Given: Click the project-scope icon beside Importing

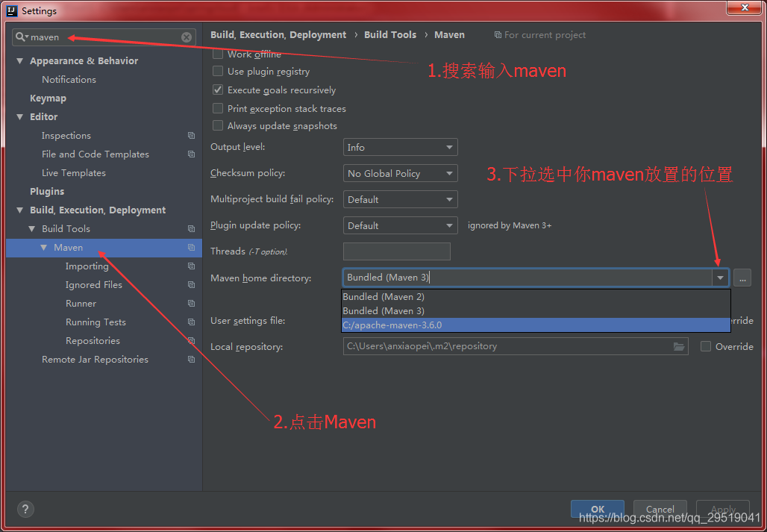Looking at the screenshot, I should pos(191,266).
